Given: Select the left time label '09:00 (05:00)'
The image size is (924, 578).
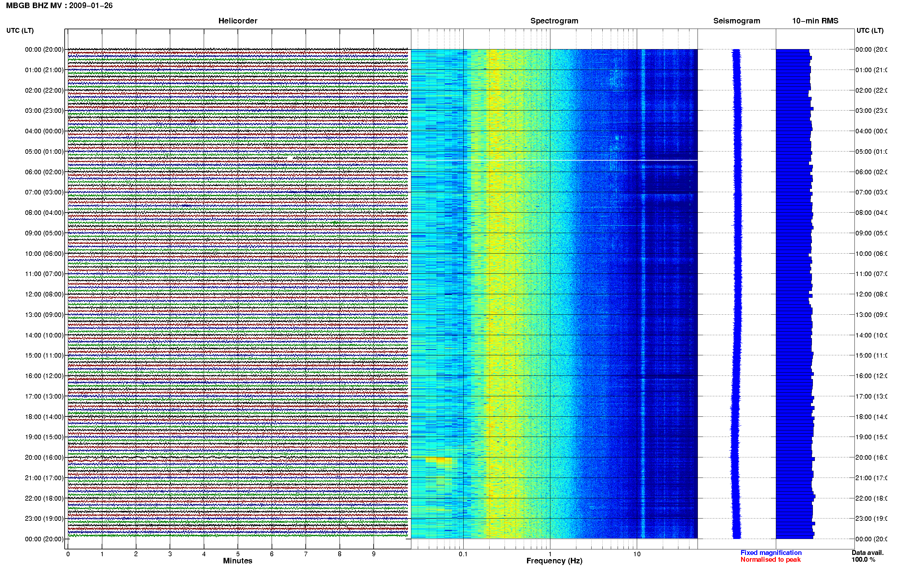Looking at the screenshot, I should coord(44,233).
